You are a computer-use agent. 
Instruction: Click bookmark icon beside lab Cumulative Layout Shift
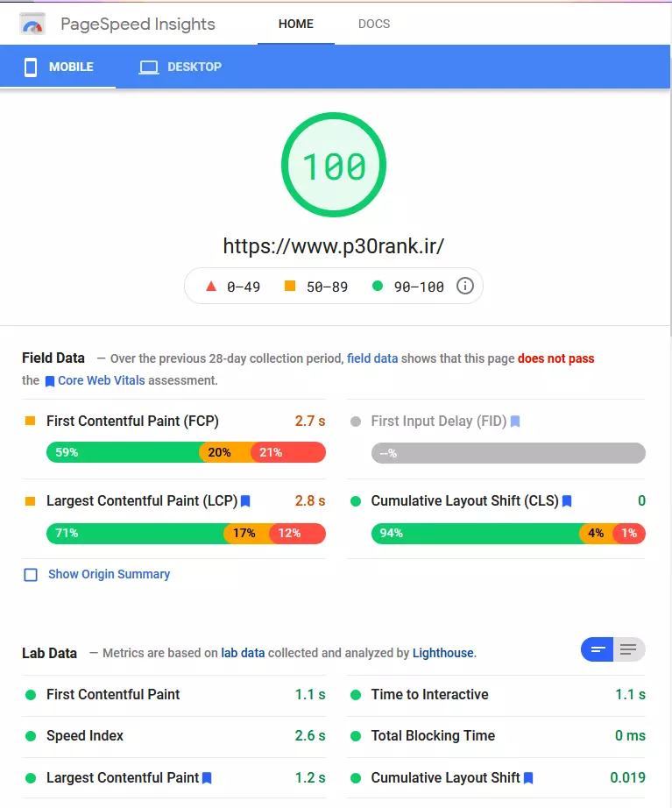click(528, 778)
